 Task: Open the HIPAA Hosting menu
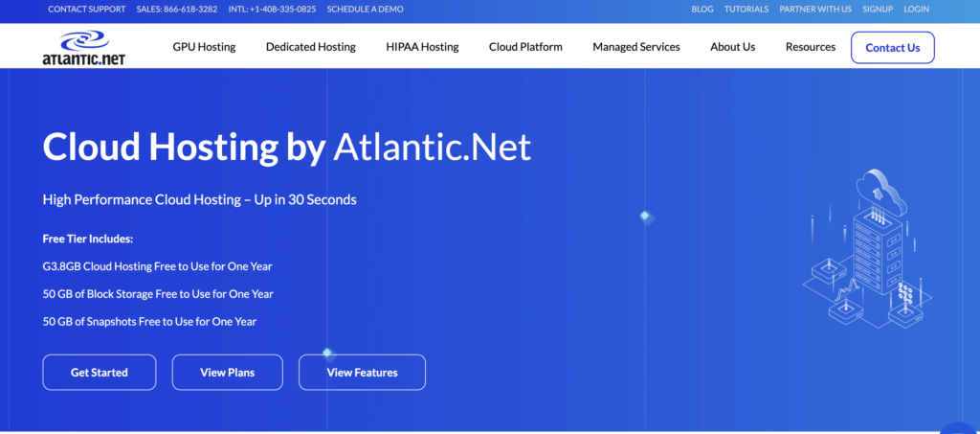coord(422,47)
